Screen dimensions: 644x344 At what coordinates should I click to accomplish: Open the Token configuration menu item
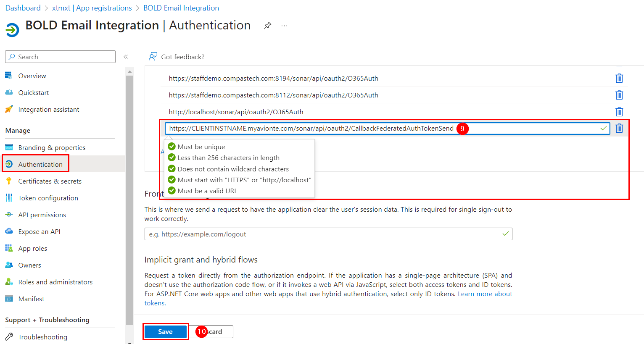tap(48, 198)
